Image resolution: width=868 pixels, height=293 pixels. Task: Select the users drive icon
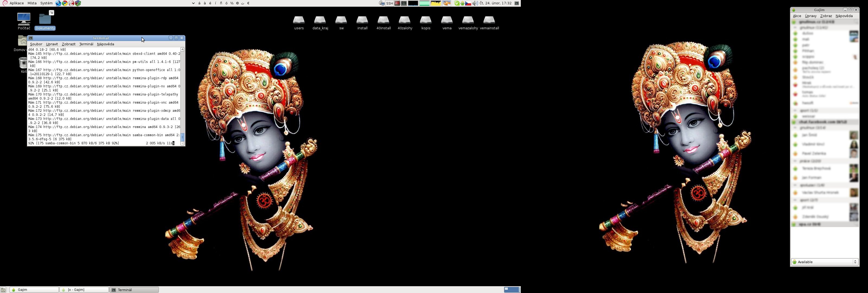coord(299,23)
